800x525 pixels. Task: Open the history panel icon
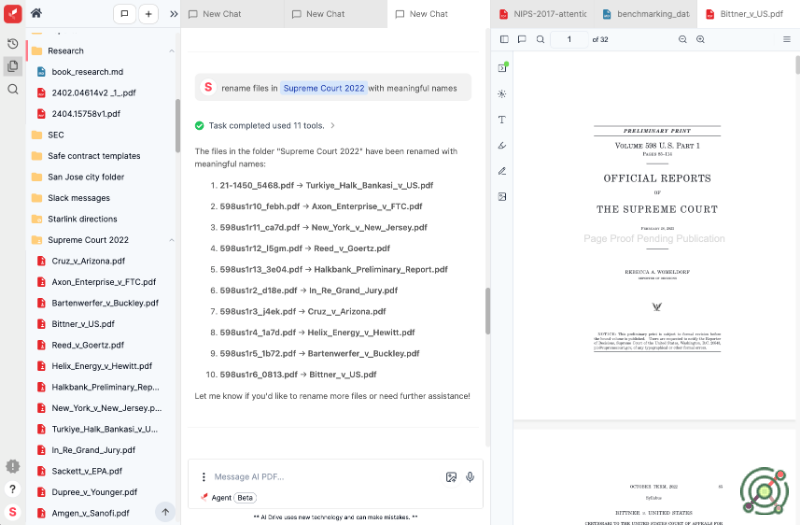[12, 44]
